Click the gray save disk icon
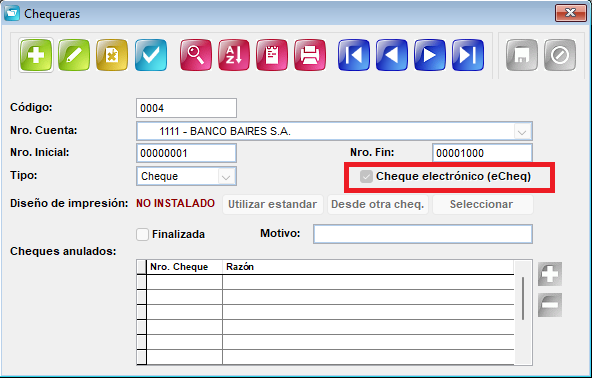The image size is (592, 378). (x=522, y=55)
